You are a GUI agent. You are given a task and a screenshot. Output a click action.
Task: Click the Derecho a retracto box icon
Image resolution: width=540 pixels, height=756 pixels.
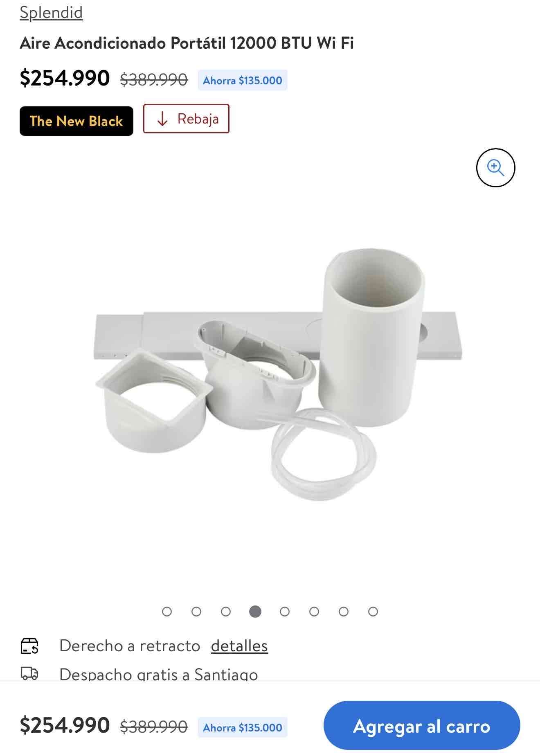(x=29, y=646)
